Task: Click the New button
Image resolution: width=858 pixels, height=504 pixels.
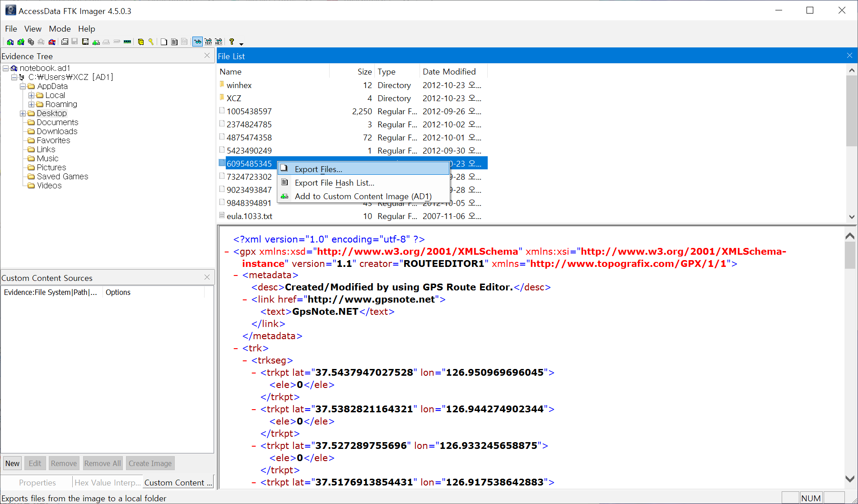Action: [x=12, y=463]
